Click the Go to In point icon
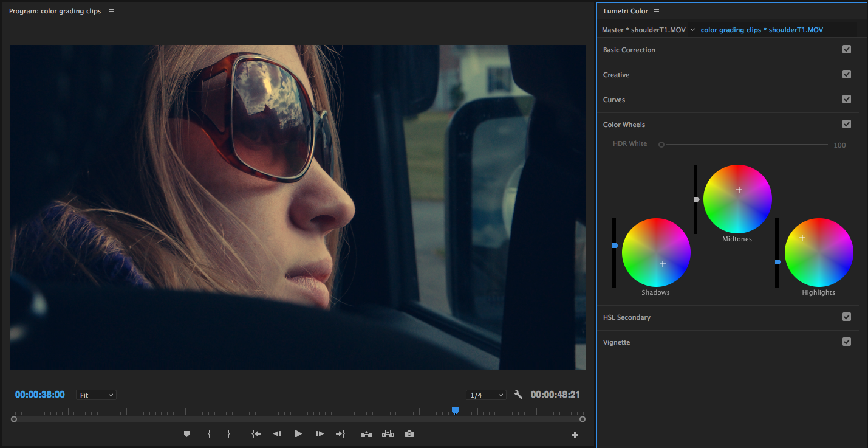 point(256,433)
